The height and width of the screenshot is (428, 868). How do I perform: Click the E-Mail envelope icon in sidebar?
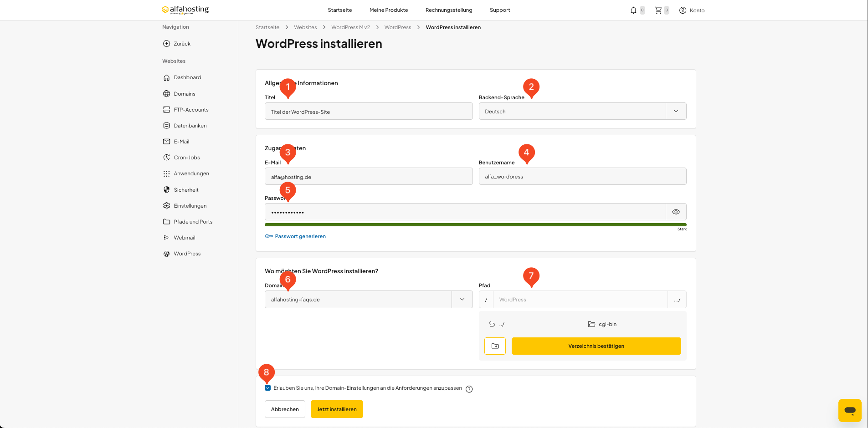point(167,142)
